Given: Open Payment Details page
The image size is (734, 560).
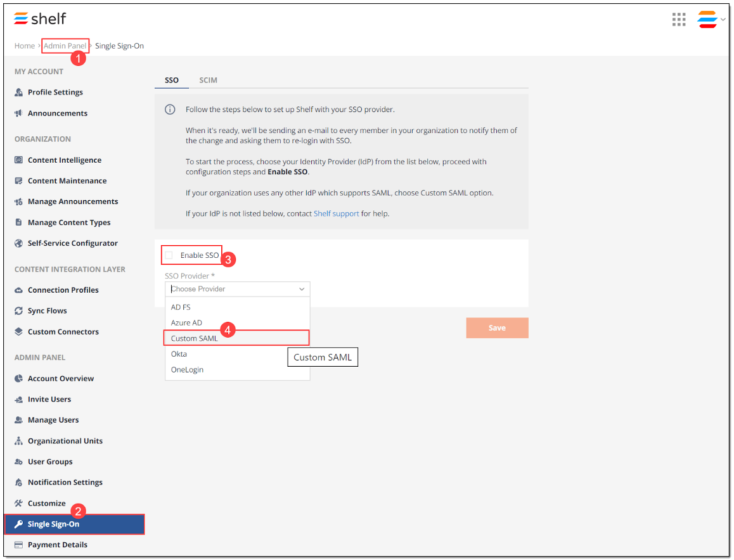Looking at the screenshot, I should click(x=58, y=545).
